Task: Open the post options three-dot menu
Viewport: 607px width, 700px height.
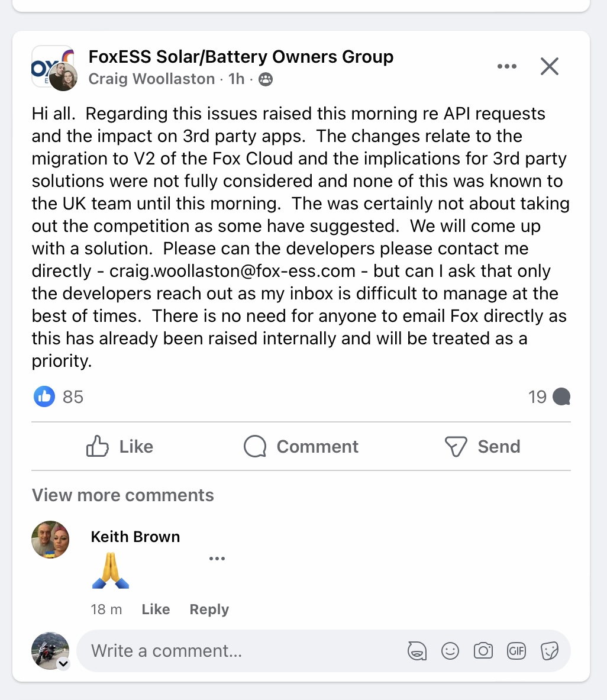Action: tap(507, 66)
